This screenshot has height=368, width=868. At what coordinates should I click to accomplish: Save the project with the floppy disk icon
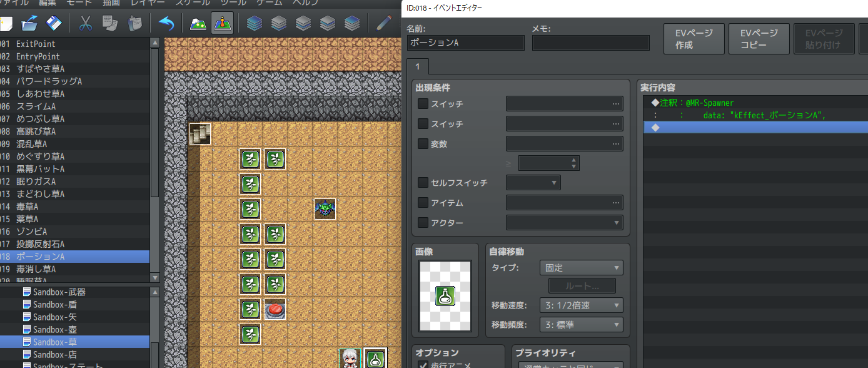coord(54,23)
